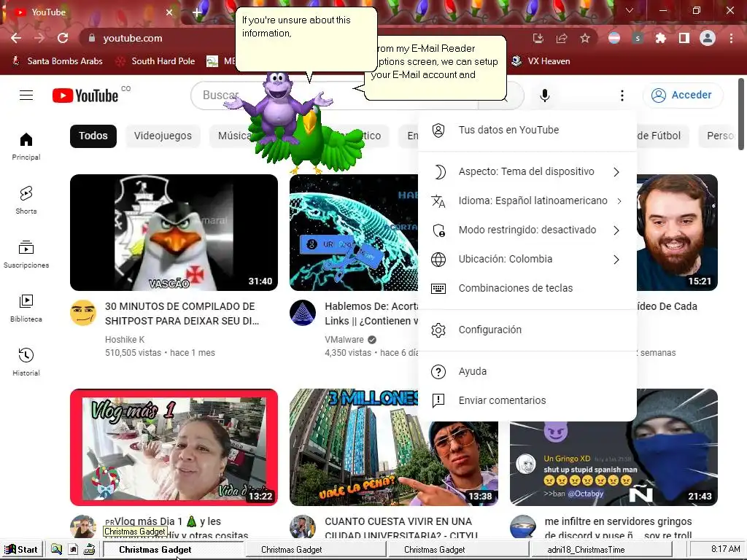Screen dimensions: 747x560
Task: Bookmark this page with the star icon
Action: [585, 38]
